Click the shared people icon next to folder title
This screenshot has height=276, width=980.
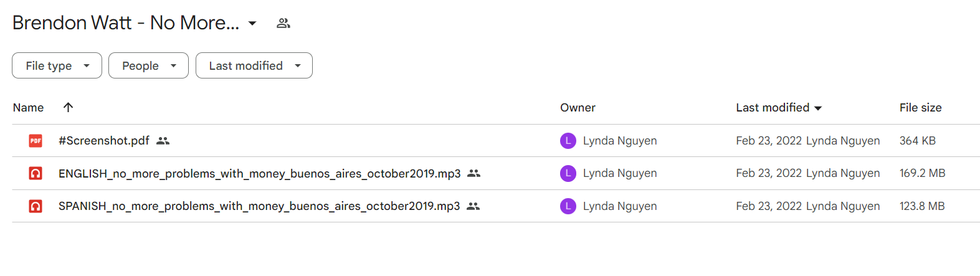click(x=283, y=23)
